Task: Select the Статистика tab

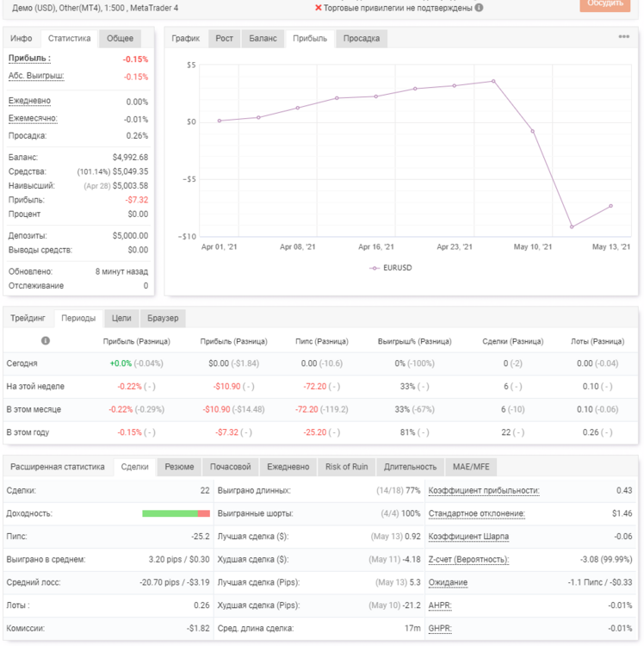Action: [x=69, y=38]
